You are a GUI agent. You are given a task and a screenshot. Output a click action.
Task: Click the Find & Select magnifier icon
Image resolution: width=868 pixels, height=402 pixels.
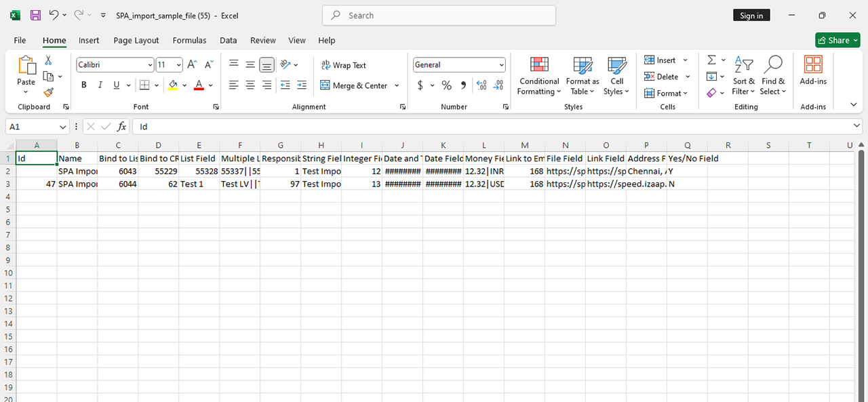click(x=772, y=66)
